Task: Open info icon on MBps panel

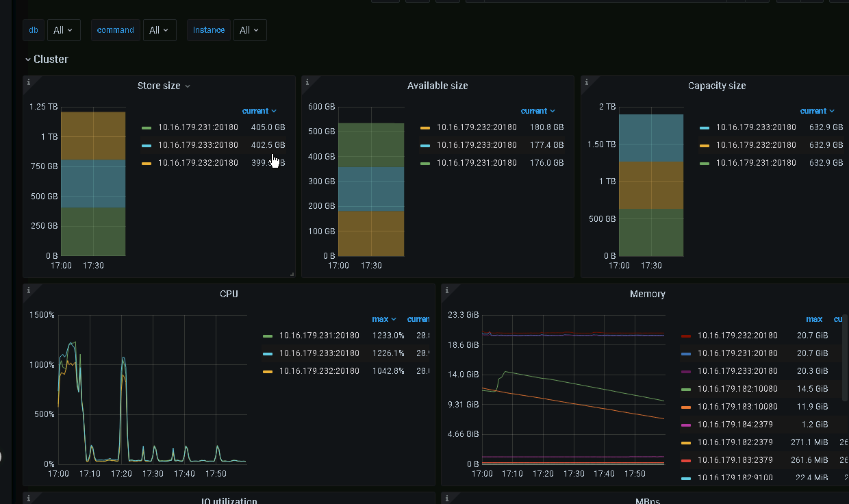Action: 446,498
